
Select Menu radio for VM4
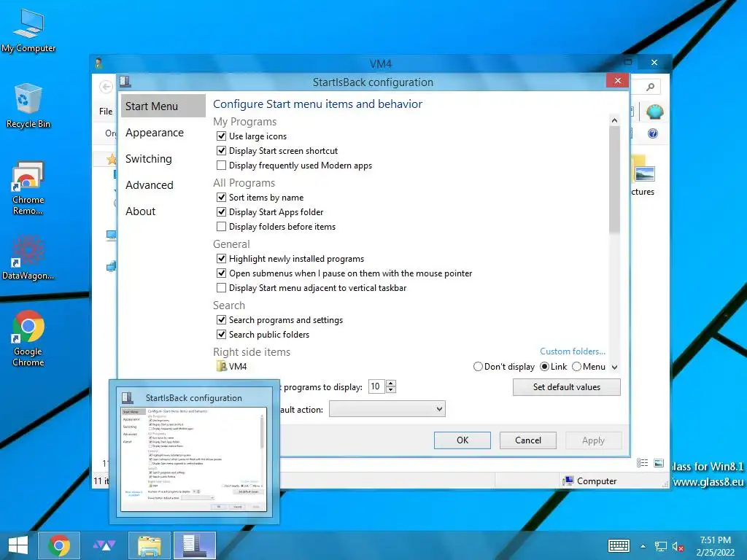click(576, 367)
